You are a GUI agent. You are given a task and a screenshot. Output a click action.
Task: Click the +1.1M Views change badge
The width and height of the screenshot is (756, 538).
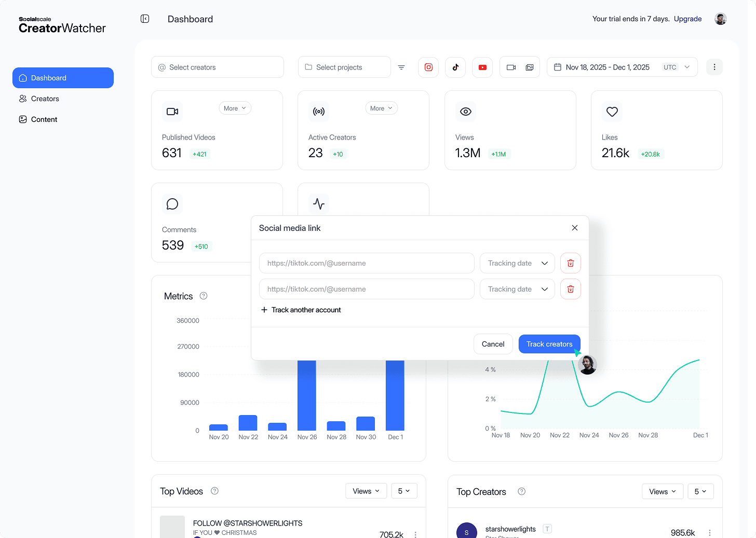(498, 154)
